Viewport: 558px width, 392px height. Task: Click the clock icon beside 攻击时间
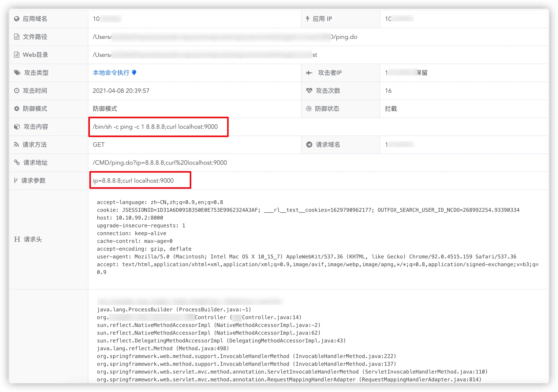point(17,91)
